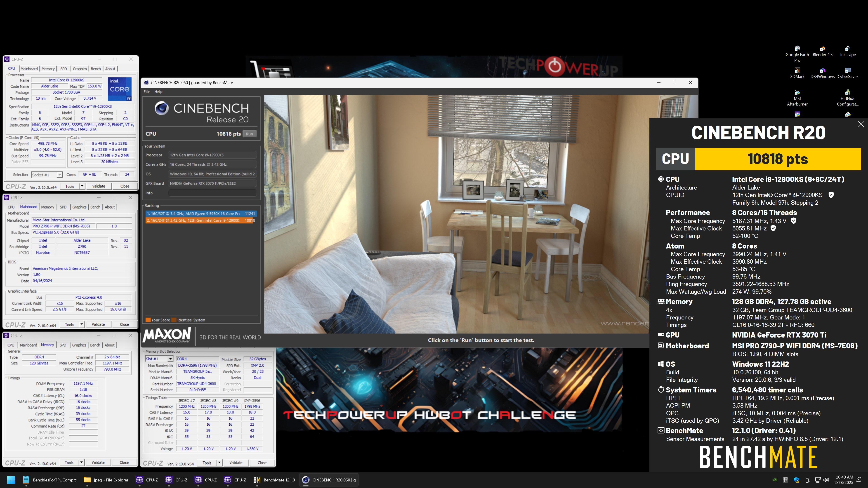Open Graphics tab in CPU-Z Mainboard window
Image resolution: width=868 pixels, height=488 pixels.
(x=80, y=207)
